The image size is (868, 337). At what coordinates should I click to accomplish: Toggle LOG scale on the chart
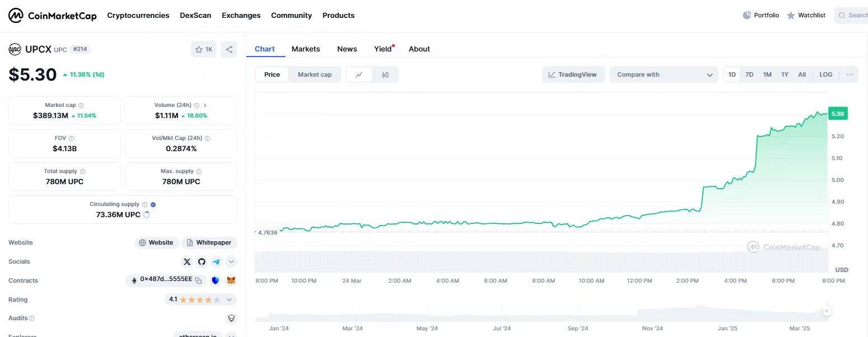[x=826, y=74]
